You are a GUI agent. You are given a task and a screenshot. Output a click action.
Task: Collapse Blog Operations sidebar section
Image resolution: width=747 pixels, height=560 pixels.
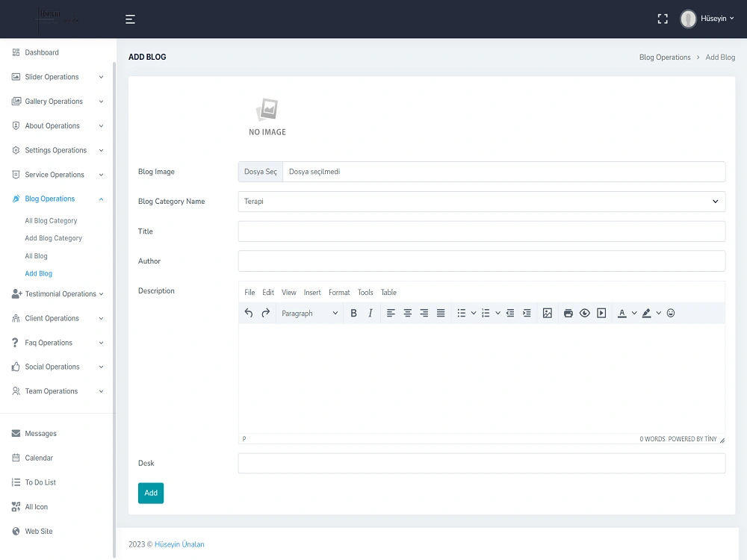point(58,199)
